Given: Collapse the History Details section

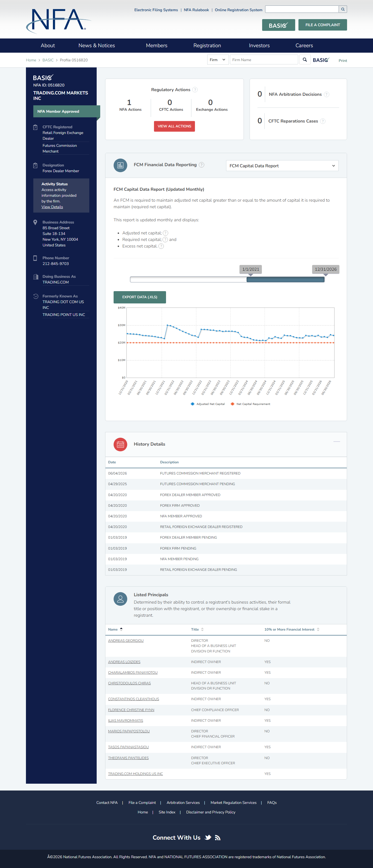Looking at the screenshot, I should pyautogui.click(x=337, y=442).
